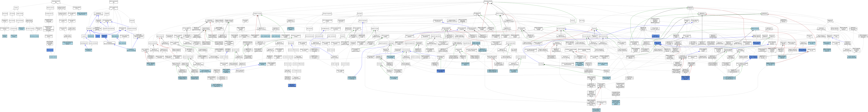
Task: Click the 'macroautophagy' node
Action: tap(406, 50)
